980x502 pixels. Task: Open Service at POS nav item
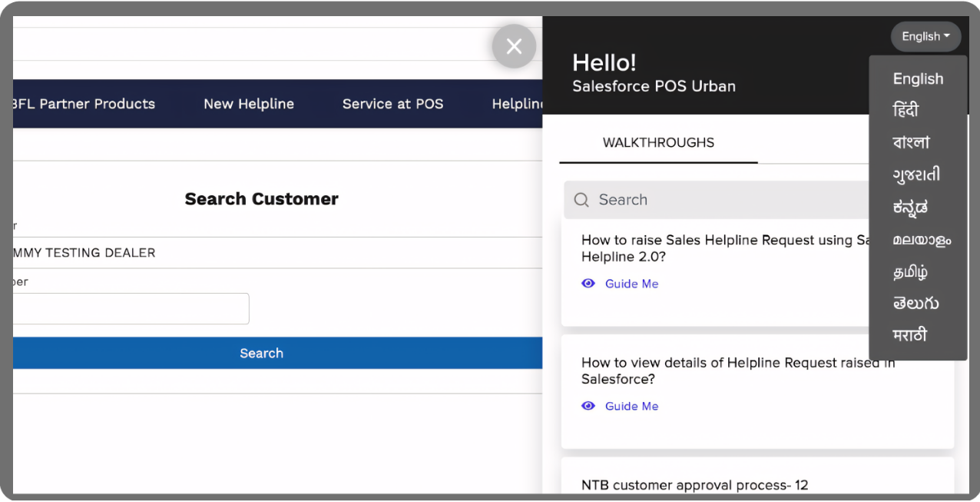[x=392, y=104]
